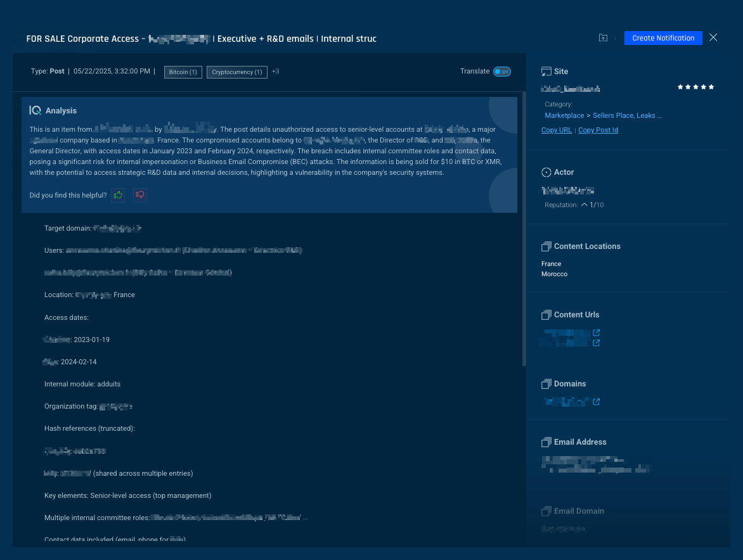Image resolution: width=743 pixels, height=560 pixels.
Task: Click the copy icon beside Content Urls
Action: pos(546,315)
